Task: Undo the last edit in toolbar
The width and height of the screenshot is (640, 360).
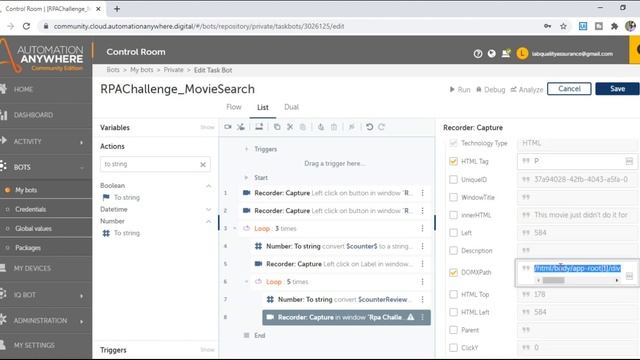Action: [x=369, y=127]
